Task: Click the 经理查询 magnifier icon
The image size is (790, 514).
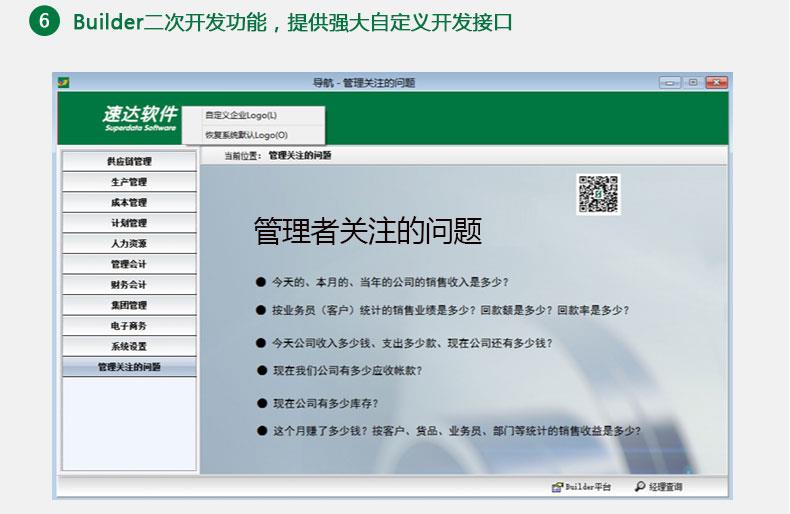Action: [x=640, y=487]
